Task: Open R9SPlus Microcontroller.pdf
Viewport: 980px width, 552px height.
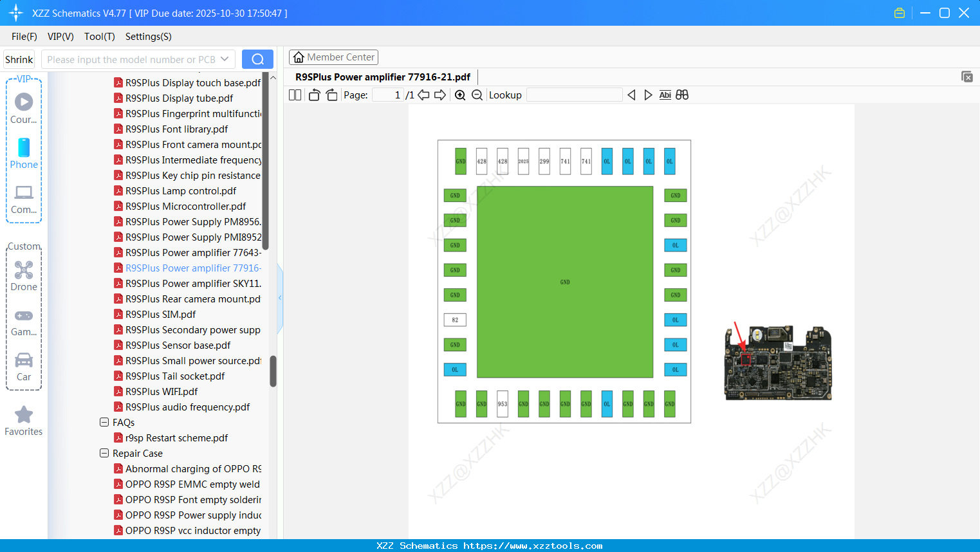Action: tap(180, 207)
